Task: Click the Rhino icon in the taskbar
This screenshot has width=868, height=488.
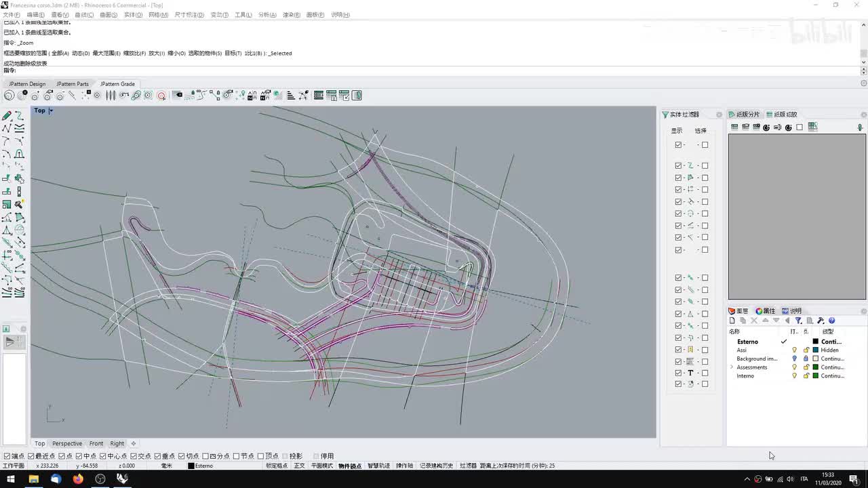Action: (x=122, y=479)
